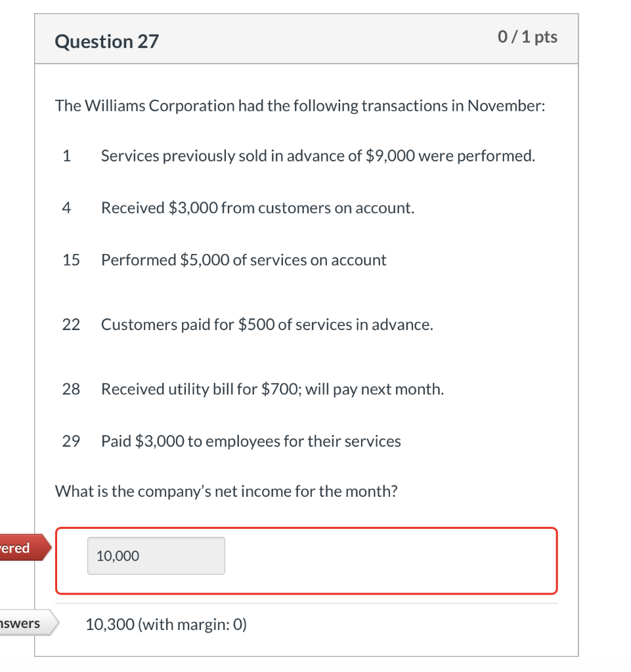Click inside the answer input showing 10,000

pos(156,555)
